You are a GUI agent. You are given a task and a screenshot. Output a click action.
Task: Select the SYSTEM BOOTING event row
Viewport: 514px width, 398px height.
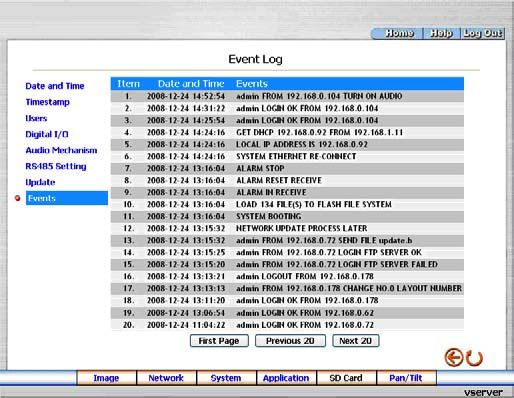[287, 216]
